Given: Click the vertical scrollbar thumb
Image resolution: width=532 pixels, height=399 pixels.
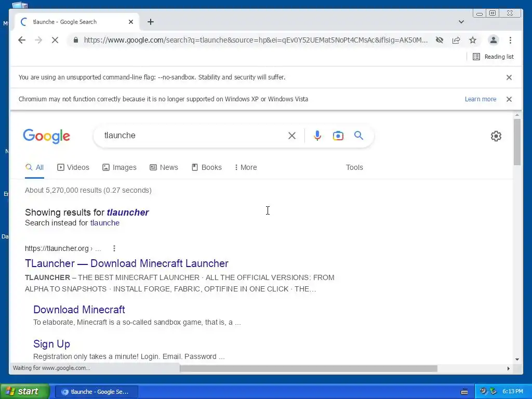Looking at the screenshot, I should (517, 142).
